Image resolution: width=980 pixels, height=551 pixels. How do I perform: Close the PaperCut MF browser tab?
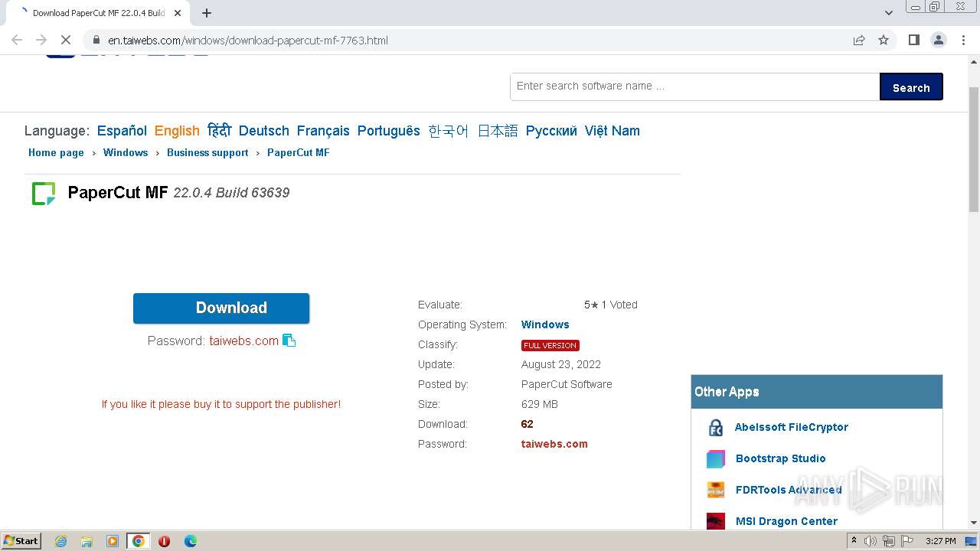point(178,13)
